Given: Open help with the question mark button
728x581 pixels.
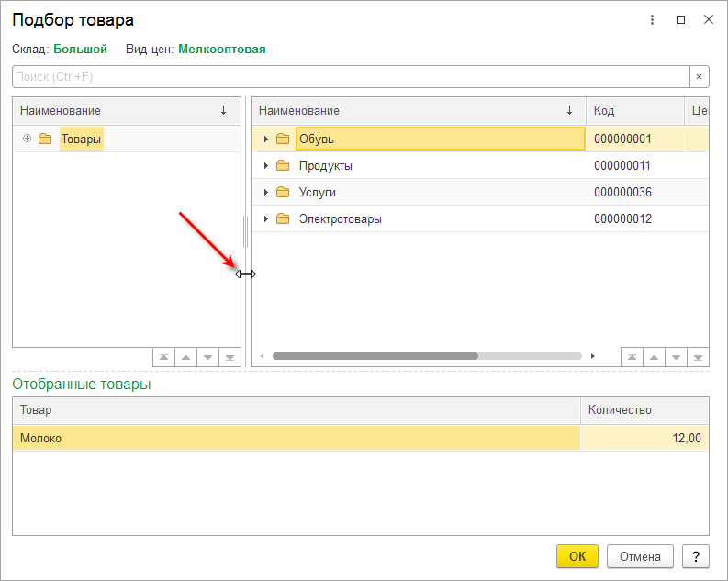Looking at the screenshot, I should click(696, 556).
